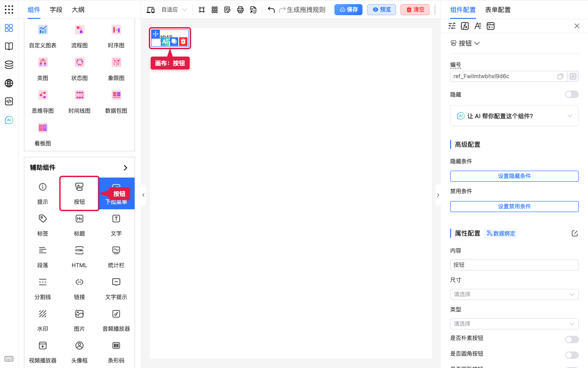
Task: Select the 组件配置 tab
Action: pyautogui.click(x=463, y=10)
